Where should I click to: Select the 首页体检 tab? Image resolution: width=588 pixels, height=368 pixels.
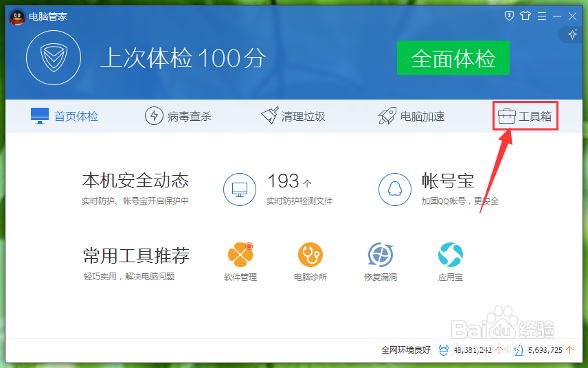pos(65,116)
